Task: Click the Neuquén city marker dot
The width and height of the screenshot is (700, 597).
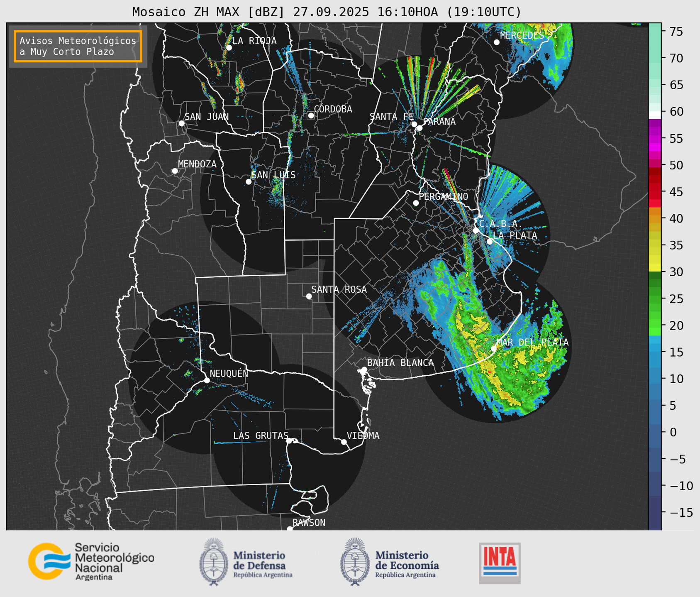Action: click(207, 380)
